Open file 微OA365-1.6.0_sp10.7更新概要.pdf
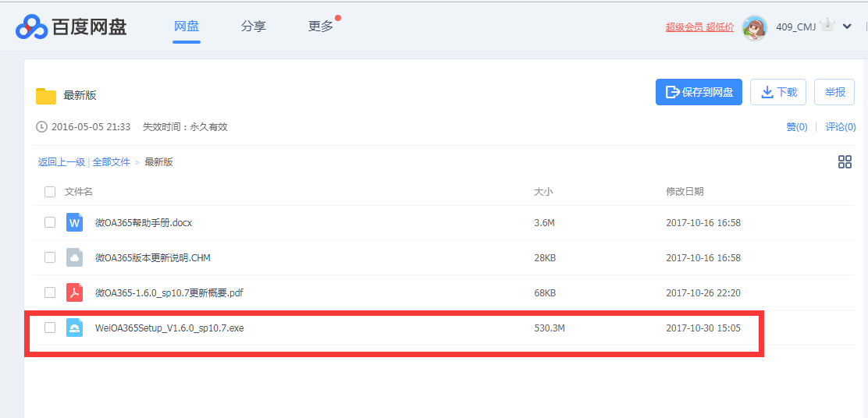The width and height of the screenshot is (868, 418). (x=169, y=293)
